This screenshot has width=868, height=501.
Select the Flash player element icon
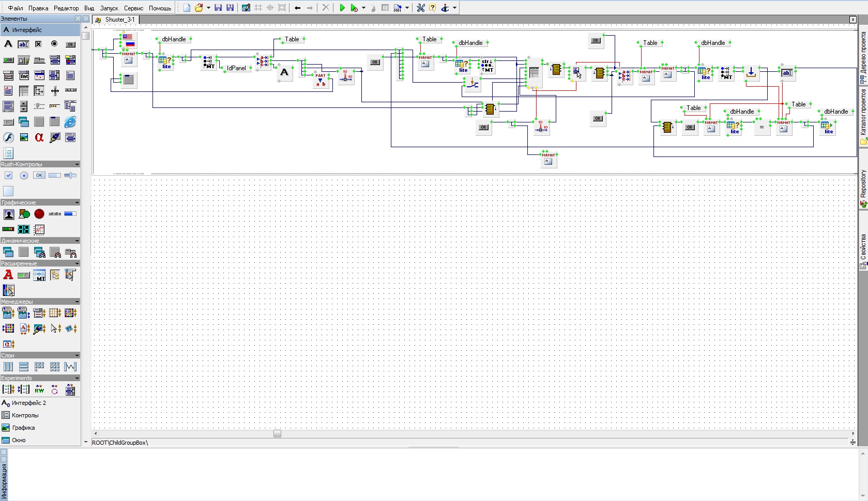point(8,137)
